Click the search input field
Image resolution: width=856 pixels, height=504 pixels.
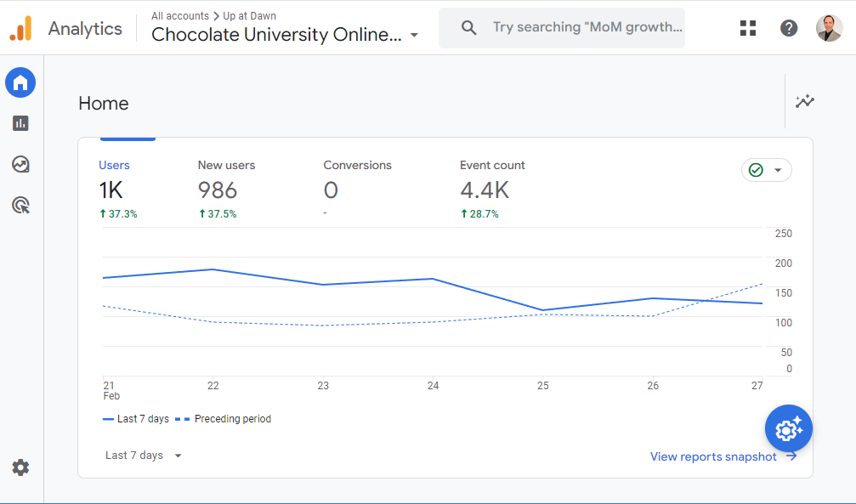click(x=587, y=28)
